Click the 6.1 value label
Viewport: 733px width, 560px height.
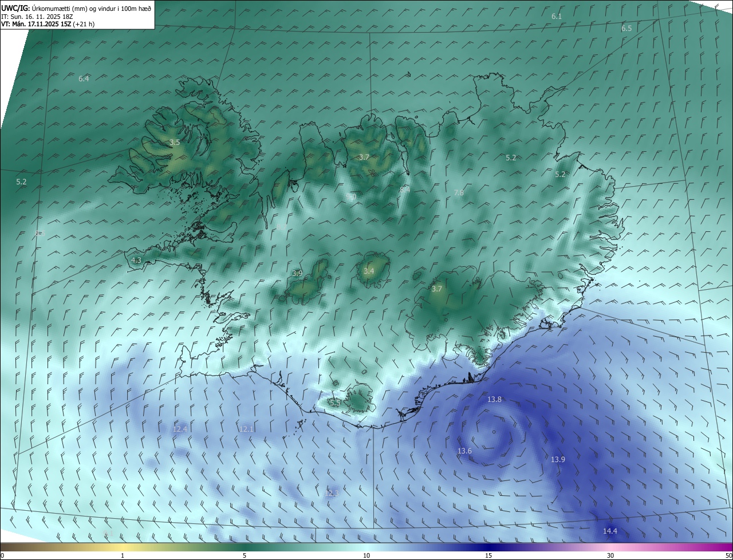pos(557,17)
